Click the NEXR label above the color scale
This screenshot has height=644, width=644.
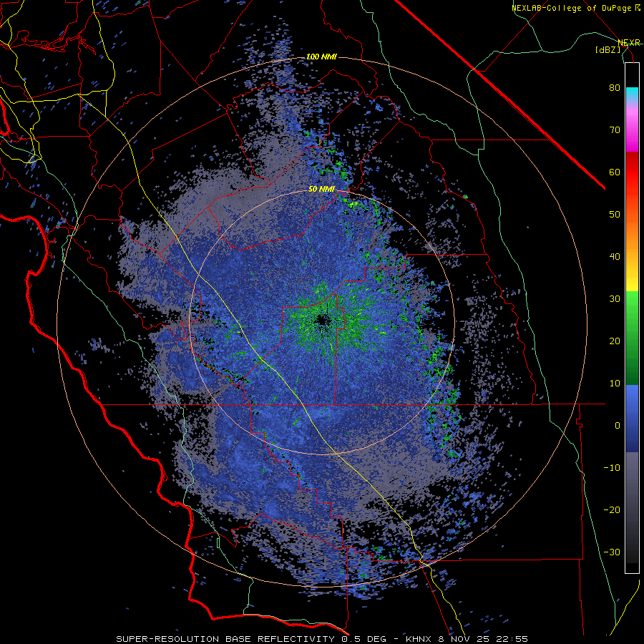(629, 43)
